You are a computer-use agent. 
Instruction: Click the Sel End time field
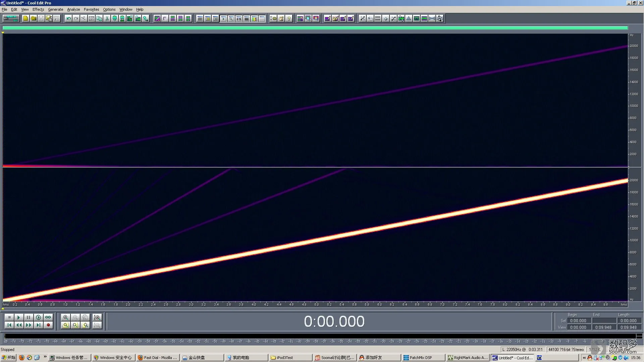(x=604, y=321)
